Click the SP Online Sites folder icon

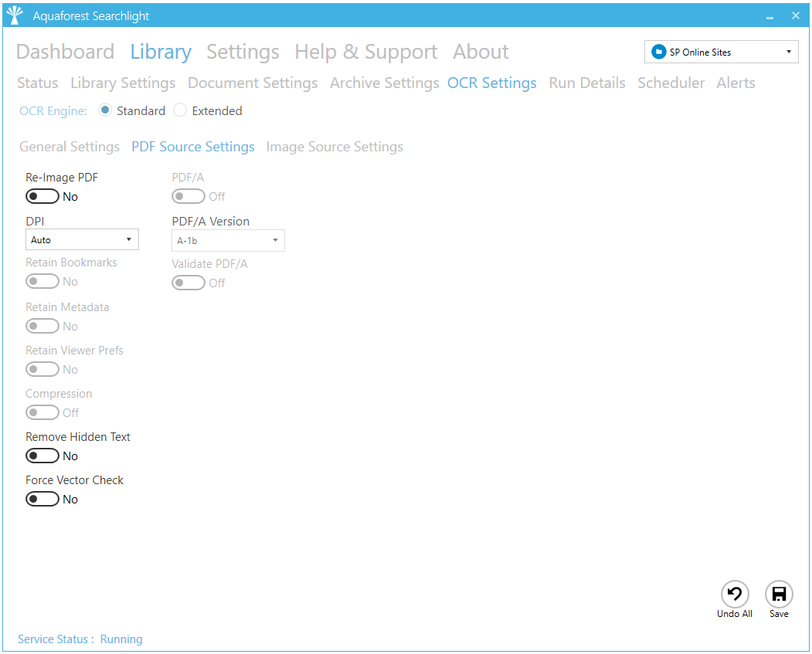pyautogui.click(x=659, y=53)
